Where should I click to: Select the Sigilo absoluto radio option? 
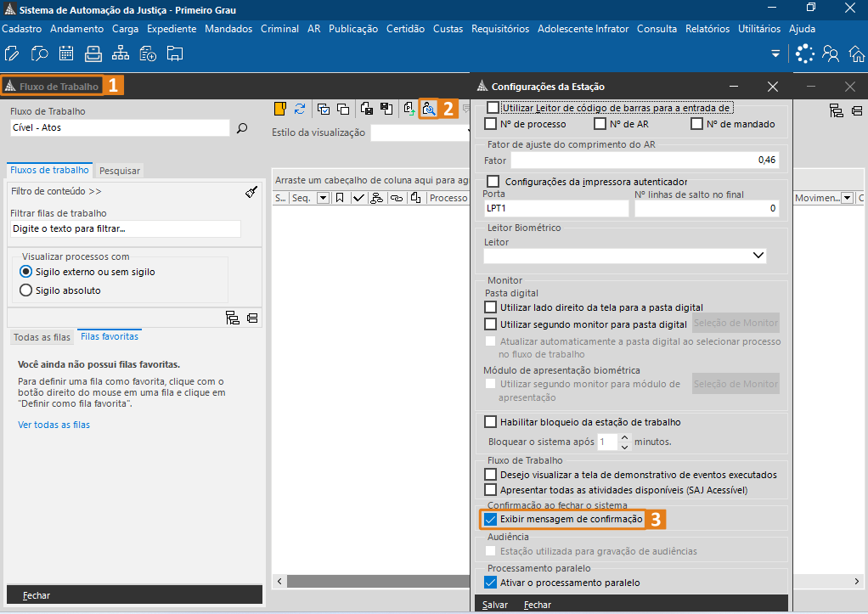tap(25, 290)
